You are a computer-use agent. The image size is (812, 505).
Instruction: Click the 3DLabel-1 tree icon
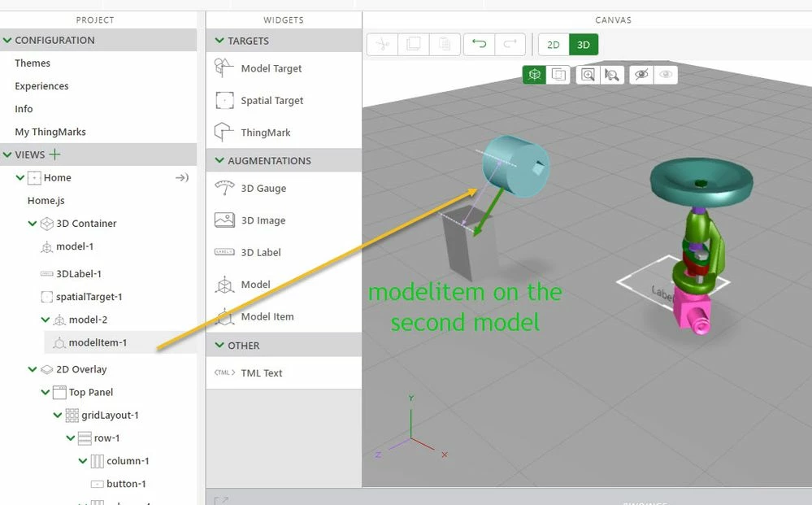[x=46, y=273]
